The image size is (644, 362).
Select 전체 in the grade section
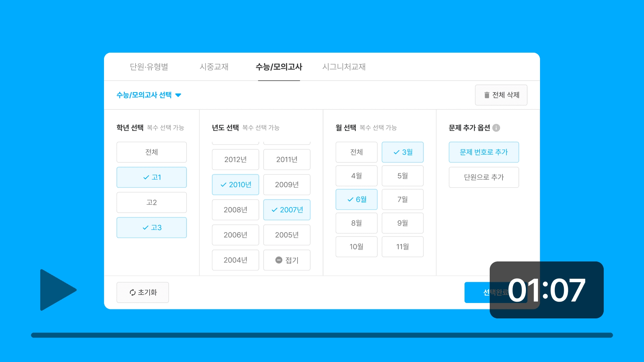click(152, 152)
